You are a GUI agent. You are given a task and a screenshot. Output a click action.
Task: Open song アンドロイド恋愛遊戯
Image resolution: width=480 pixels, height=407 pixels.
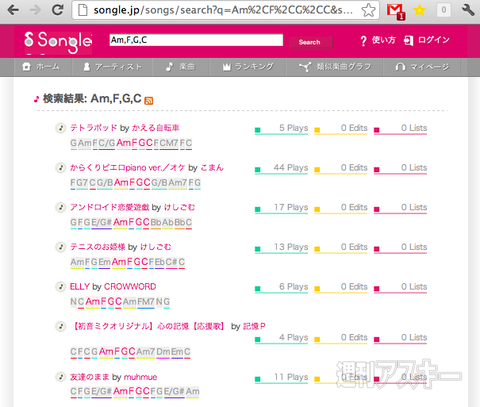(x=110, y=207)
